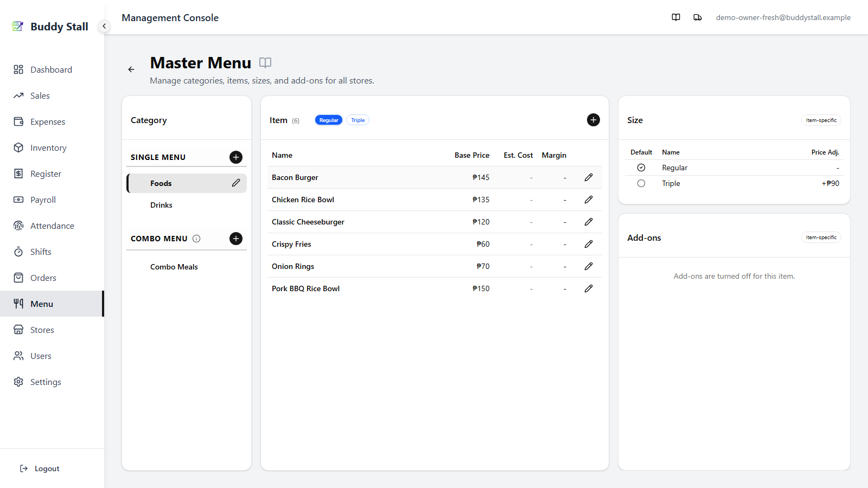Click the ₱150 base price cell
This screenshot has width=868, height=488.
(x=481, y=288)
